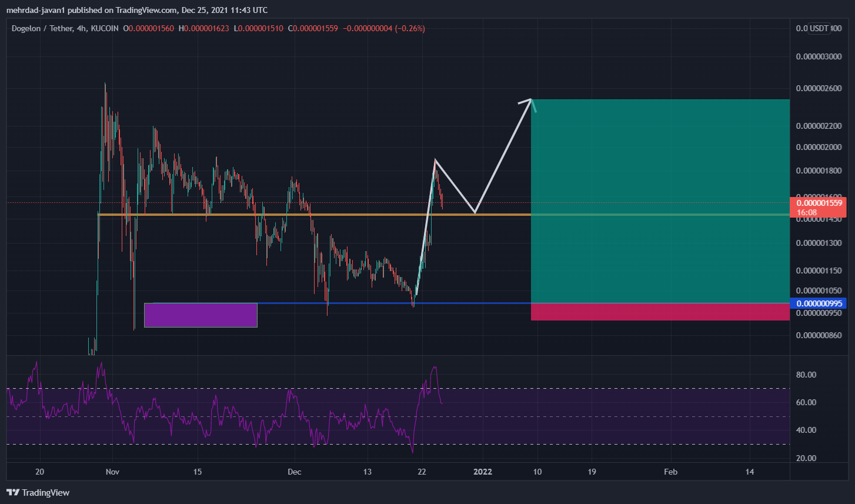Click the Feb label on time axis

coord(670,472)
